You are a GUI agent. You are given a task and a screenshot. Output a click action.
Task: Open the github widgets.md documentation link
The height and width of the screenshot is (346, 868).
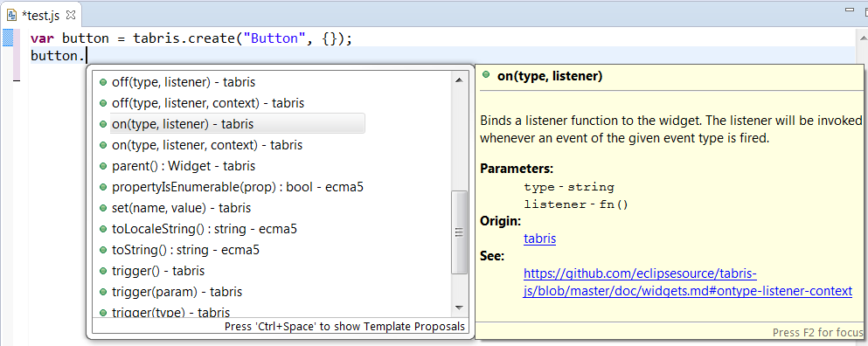pos(688,282)
